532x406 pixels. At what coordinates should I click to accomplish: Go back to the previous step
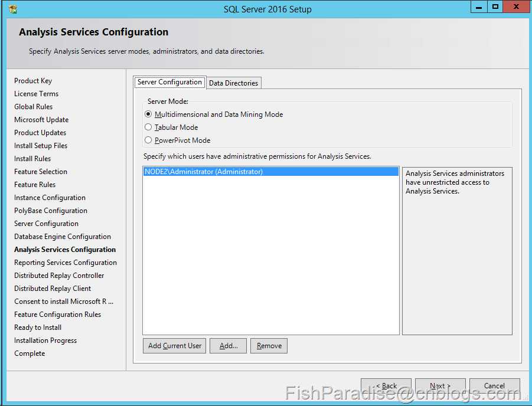[386, 386]
